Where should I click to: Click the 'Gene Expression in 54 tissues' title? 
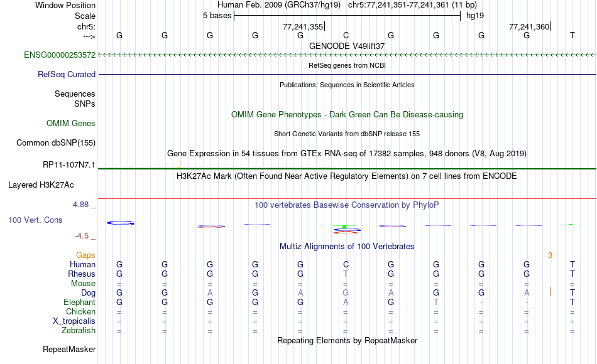tap(347, 154)
